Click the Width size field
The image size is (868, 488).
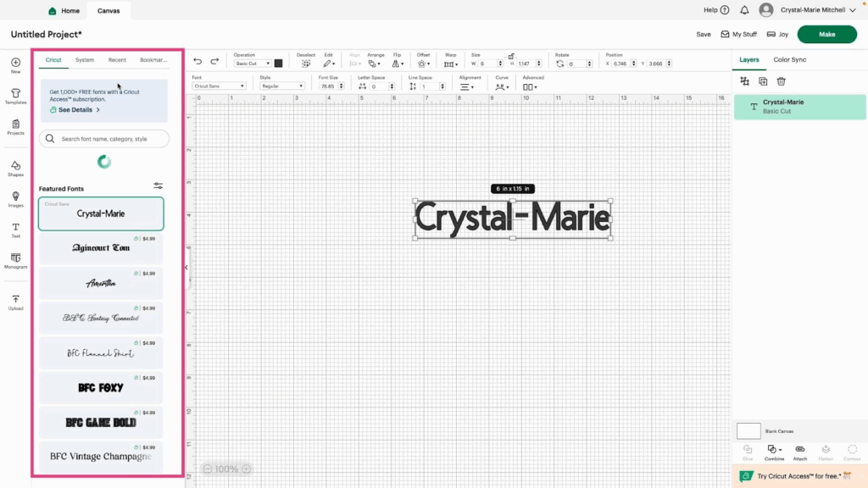coord(487,64)
